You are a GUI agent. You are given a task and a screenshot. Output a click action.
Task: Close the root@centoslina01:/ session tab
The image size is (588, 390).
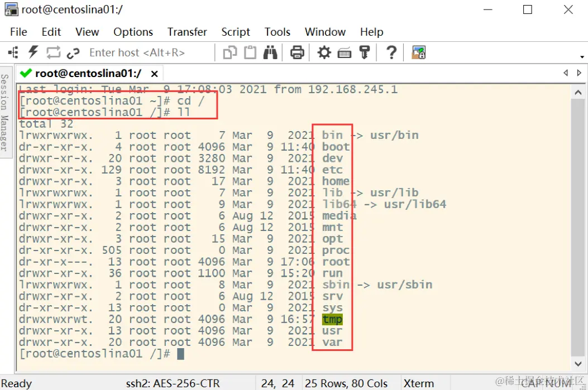[x=154, y=74]
